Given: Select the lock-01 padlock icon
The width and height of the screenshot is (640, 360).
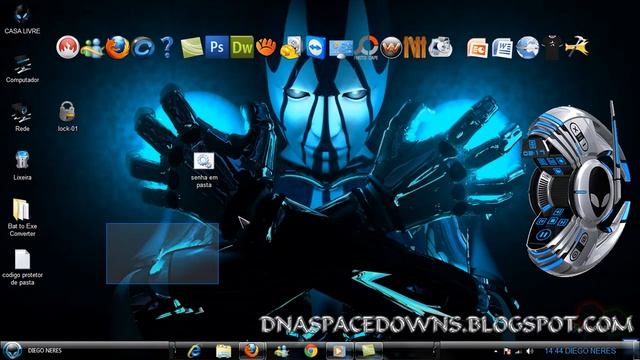Looking at the screenshot, I should [x=67, y=117].
